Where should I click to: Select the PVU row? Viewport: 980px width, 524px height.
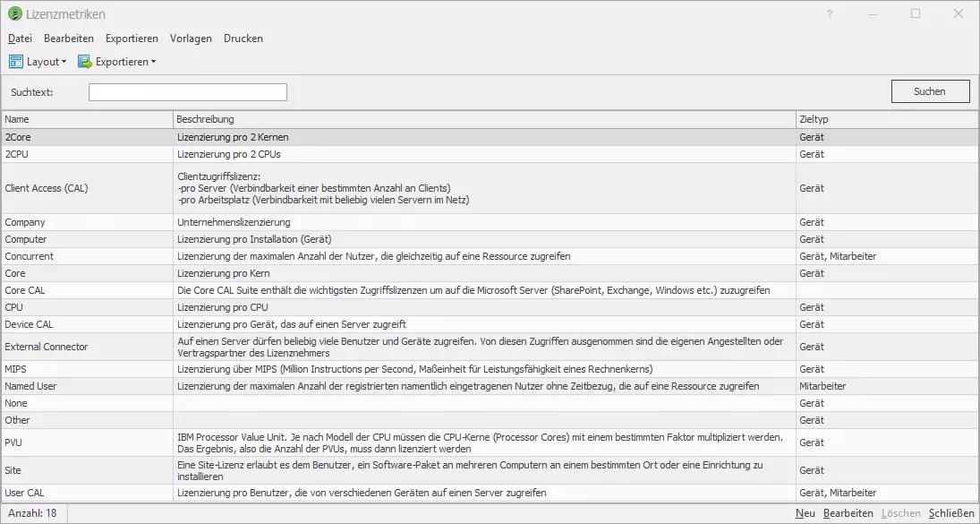tap(490, 442)
